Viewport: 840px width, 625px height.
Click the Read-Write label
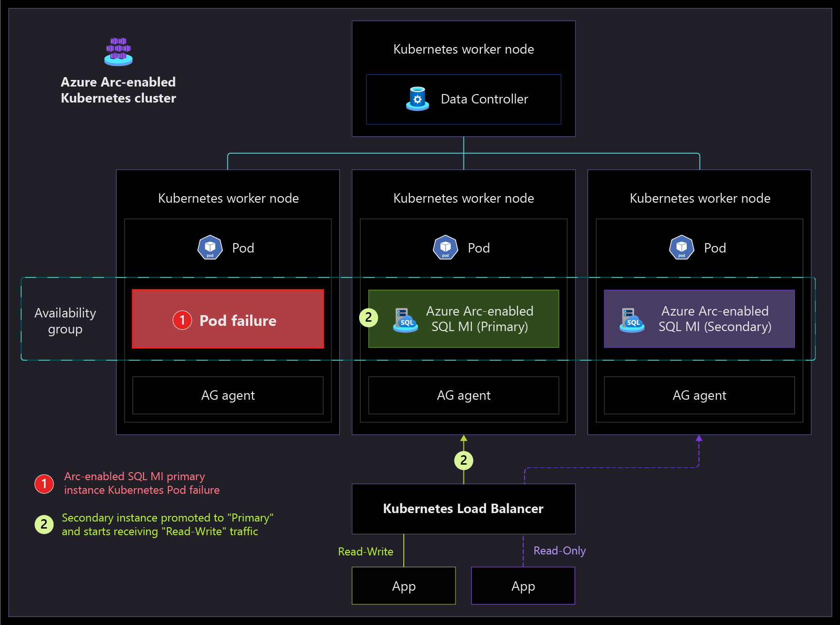[366, 552]
